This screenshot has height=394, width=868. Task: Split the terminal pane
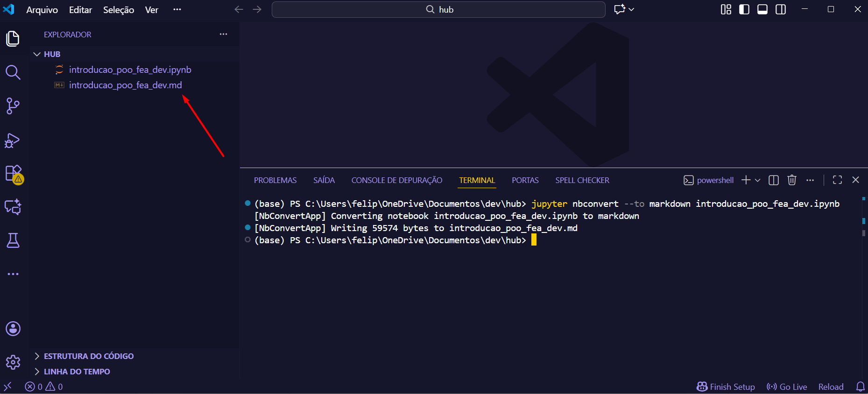773,180
